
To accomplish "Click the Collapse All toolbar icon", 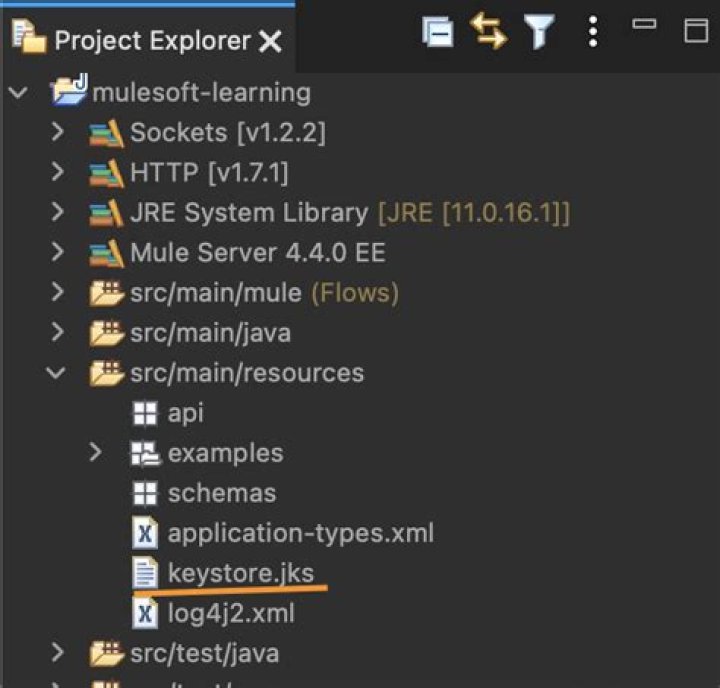I will pyautogui.click(x=438, y=31).
